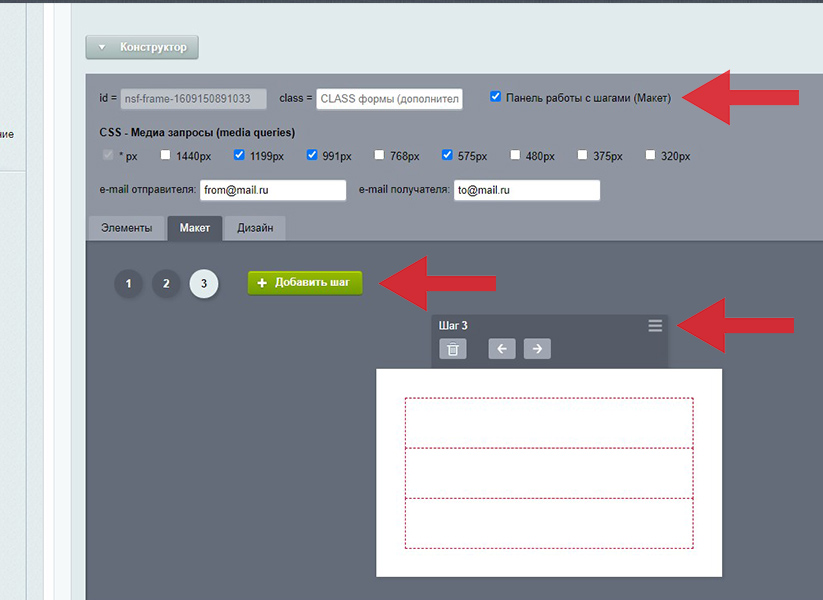Toggle Панель работы с шагами checkbox
The width and height of the screenshot is (823, 600).
click(496, 97)
